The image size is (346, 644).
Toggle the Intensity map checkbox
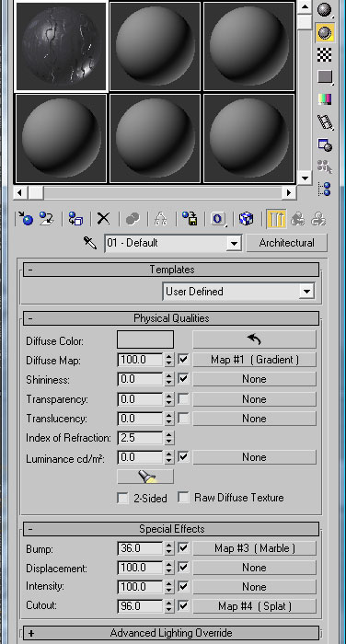pos(183,587)
